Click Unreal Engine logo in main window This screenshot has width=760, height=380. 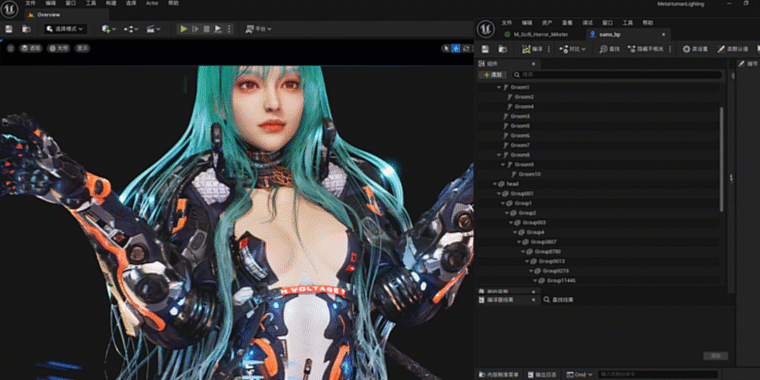[x=10, y=9]
